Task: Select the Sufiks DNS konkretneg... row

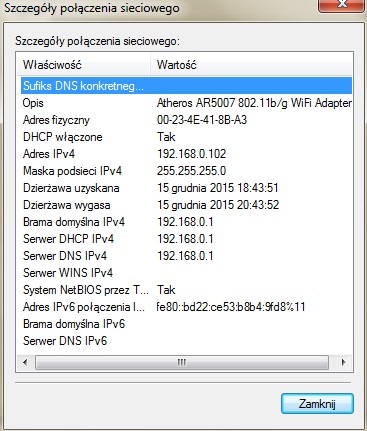Action: click(186, 86)
